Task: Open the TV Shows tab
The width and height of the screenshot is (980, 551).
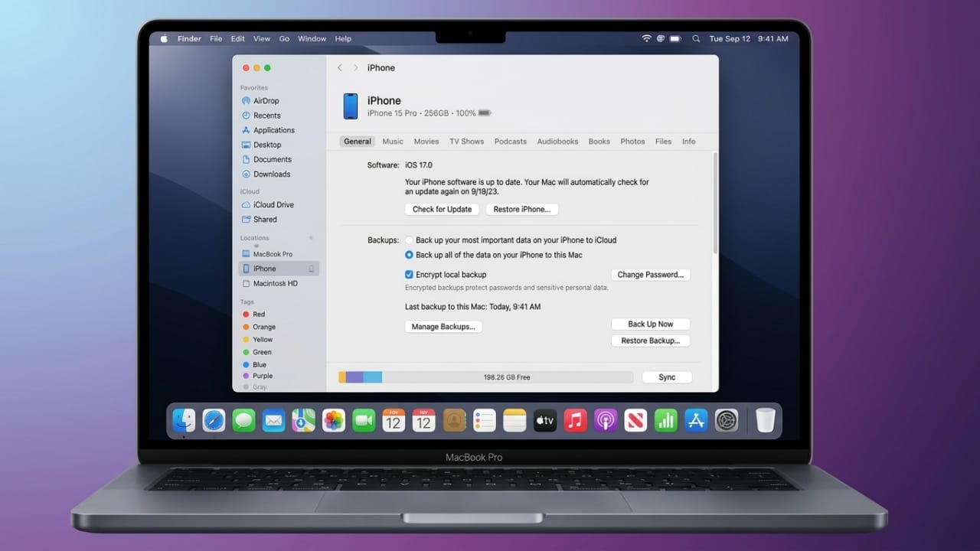Action: [467, 142]
